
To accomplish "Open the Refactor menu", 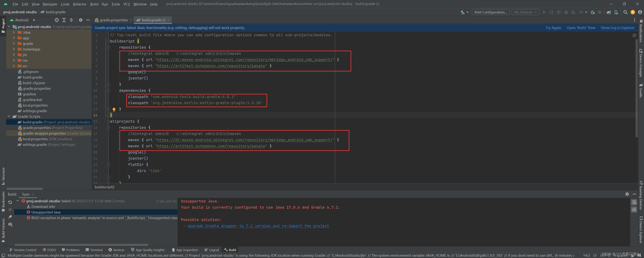I will click(x=80, y=4).
